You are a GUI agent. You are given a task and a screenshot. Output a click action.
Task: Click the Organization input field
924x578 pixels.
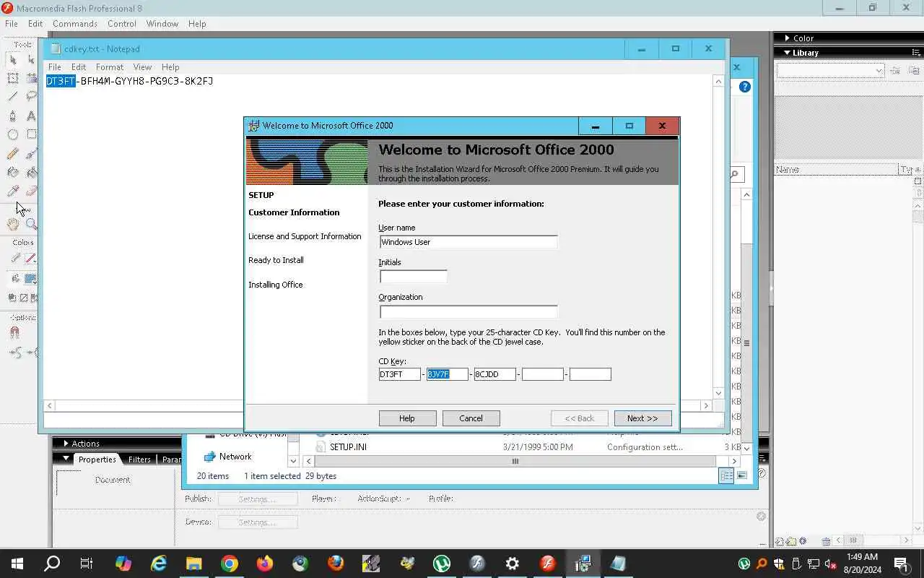point(468,312)
